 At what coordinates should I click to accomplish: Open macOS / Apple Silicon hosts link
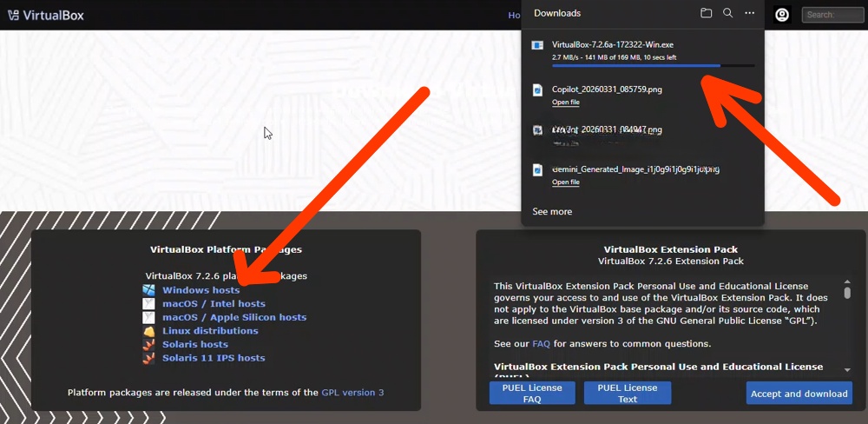(x=234, y=318)
